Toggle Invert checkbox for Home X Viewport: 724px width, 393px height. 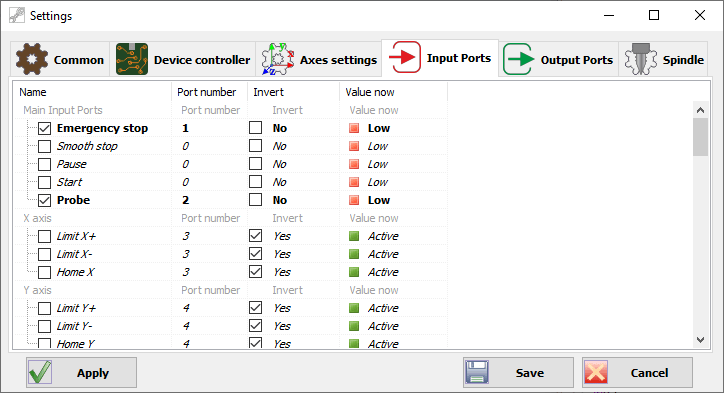(x=255, y=272)
